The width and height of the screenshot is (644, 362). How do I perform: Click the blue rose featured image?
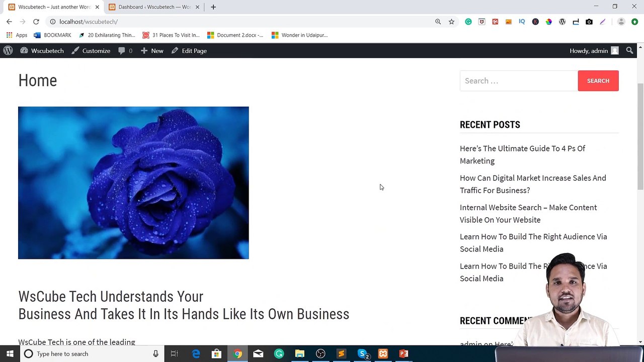coord(133,183)
